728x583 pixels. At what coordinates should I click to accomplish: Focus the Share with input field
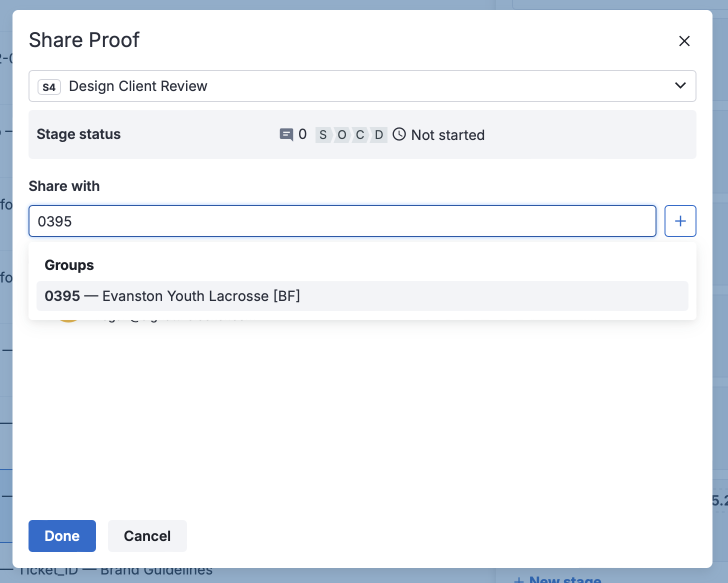click(x=342, y=221)
